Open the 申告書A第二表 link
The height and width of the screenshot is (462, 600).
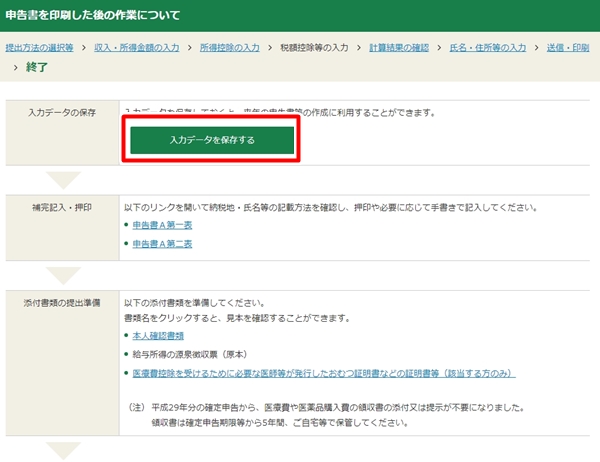(x=162, y=244)
